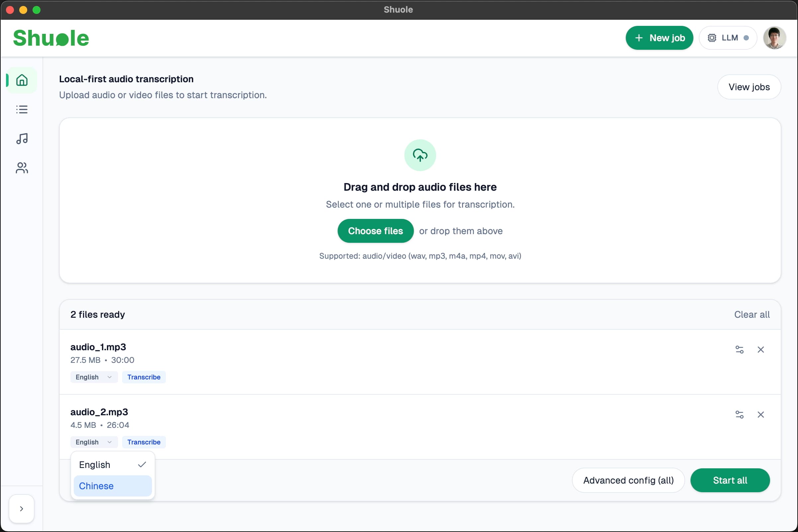Viewport: 798px width, 532px height.
Task: Remove audio_1.mp3 with its X icon
Action: [760, 350]
